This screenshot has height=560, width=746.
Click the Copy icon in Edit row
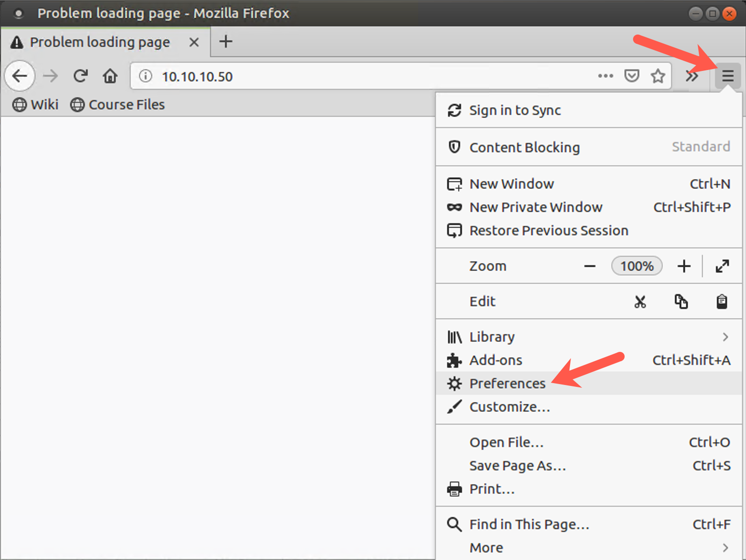point(681,301)
